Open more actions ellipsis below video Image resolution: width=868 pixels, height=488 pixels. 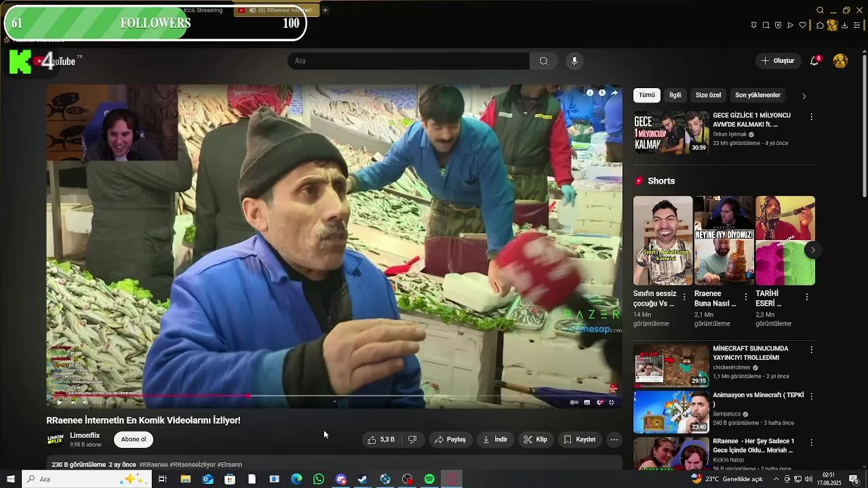(x=614, y=440)
